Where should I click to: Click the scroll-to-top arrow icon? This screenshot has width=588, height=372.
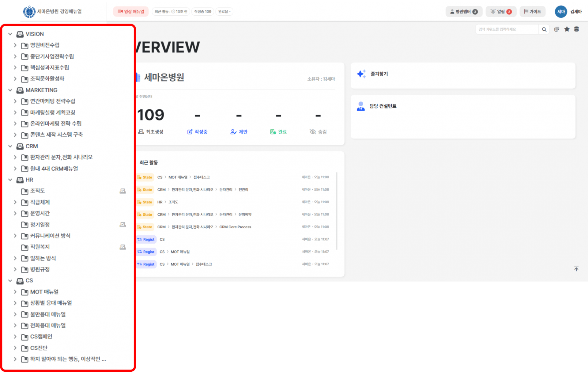click(576, 269)
